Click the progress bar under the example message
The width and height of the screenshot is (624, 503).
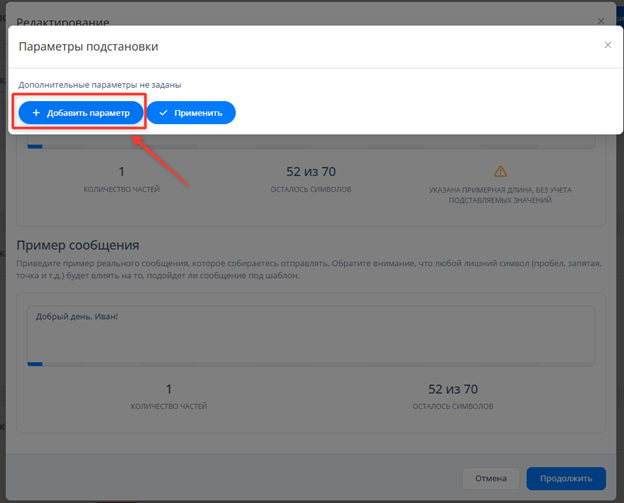coord(311,364)
